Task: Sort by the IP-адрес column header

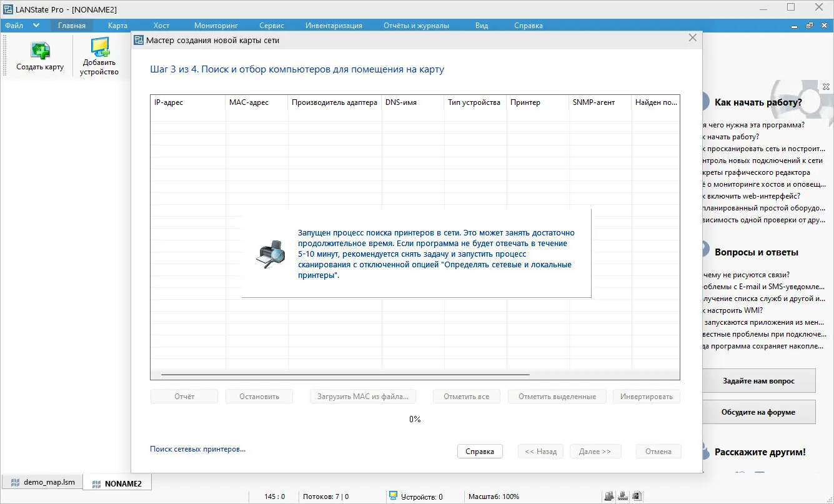Action: tap(188, 102)
